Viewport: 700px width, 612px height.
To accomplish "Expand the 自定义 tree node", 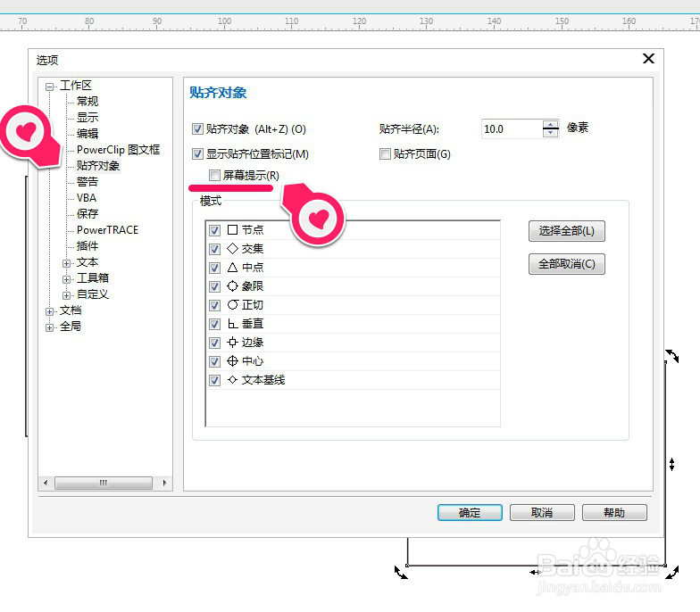I will (x=66, y=295).
